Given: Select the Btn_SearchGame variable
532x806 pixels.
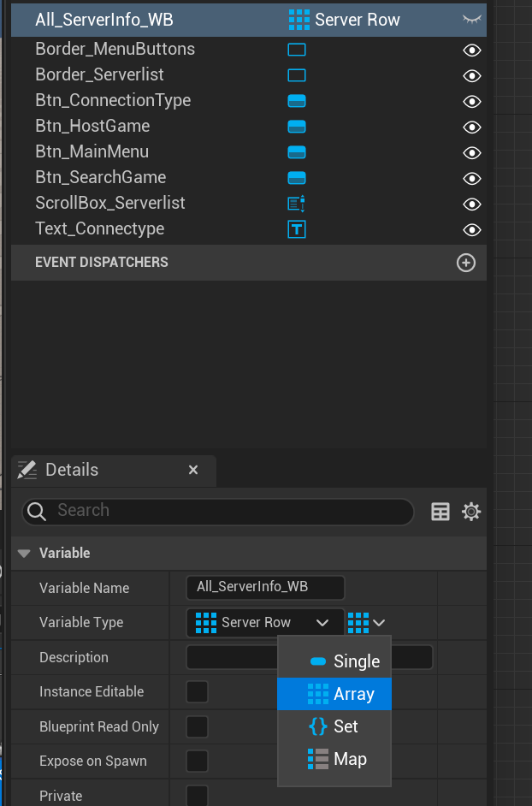Looking at the screenshot, I should click(x=101, y=178).
